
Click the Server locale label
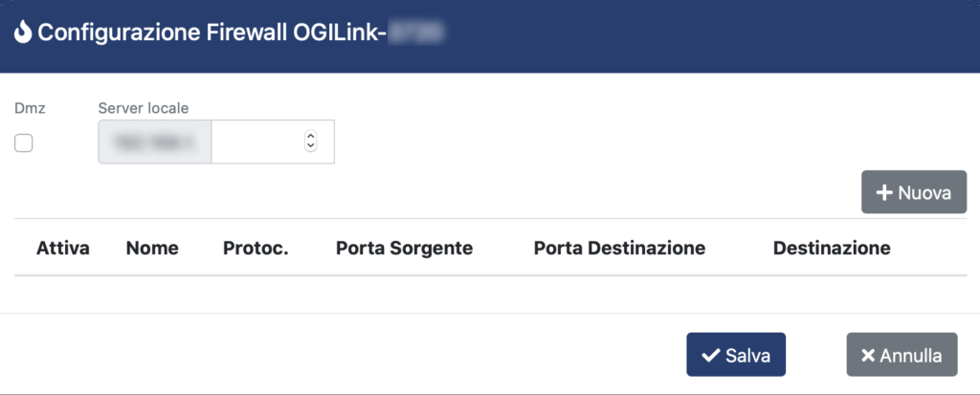click(144, 108)
